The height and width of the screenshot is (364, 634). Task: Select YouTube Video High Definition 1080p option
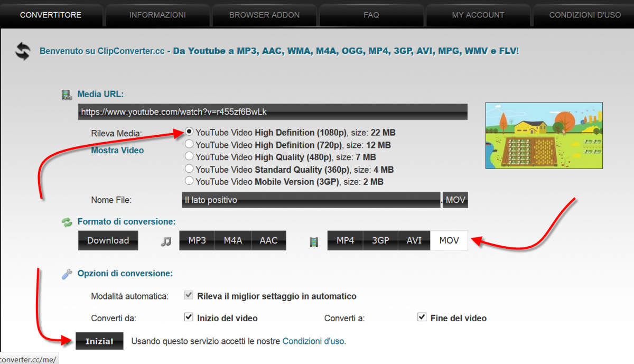click(x=189, y=132)
